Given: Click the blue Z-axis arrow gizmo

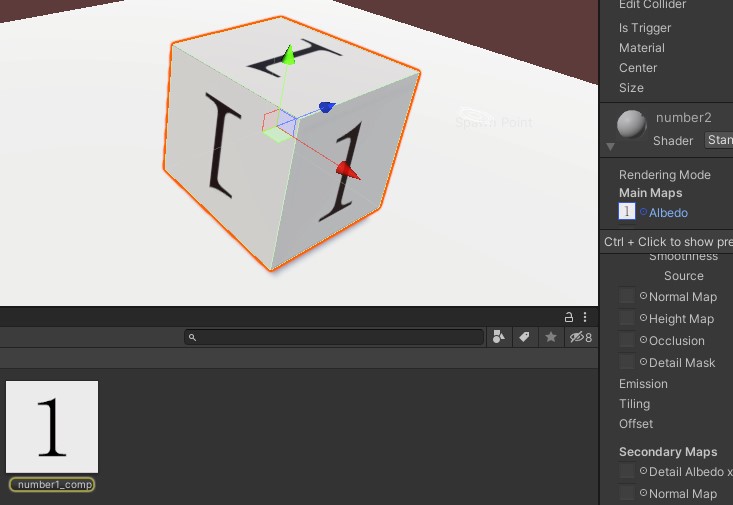Looking at the screenshot, I should tap(326, 106).
